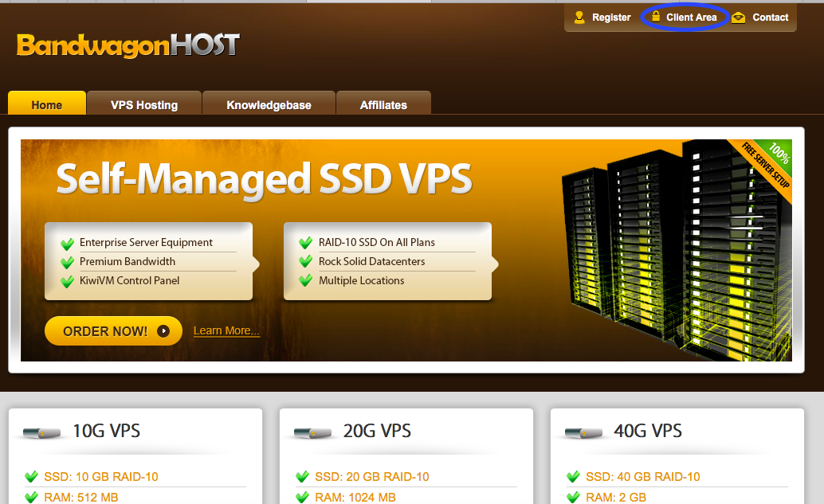Select the 20G VPS plan heading
The image size is (824, 504).
click(377, 431)
